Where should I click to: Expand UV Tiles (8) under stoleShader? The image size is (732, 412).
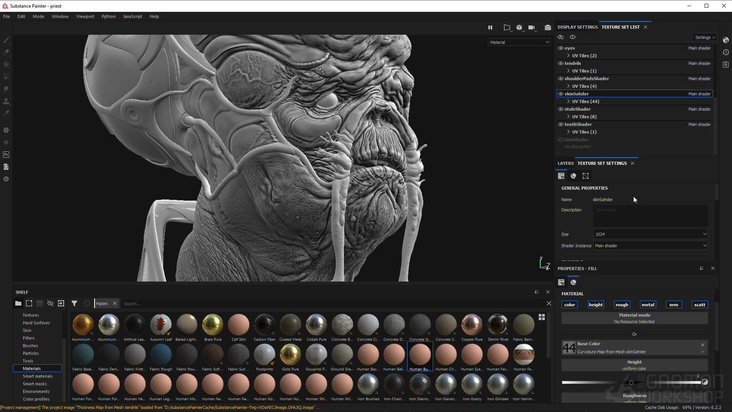568,117
